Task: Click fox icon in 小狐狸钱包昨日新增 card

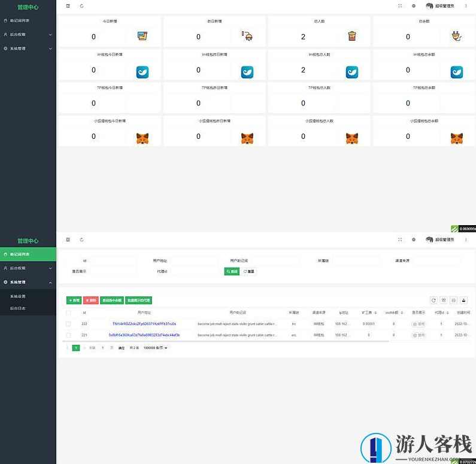Action: (247, 138)
